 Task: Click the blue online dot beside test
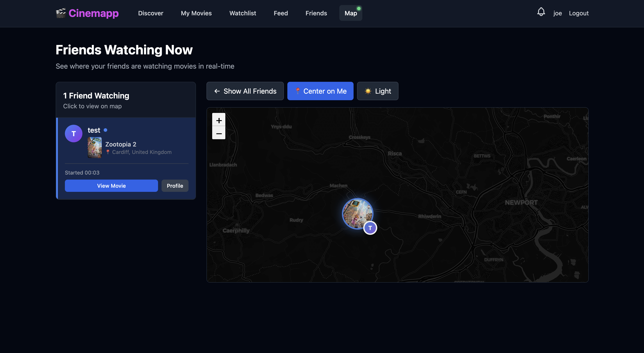click(105, 130)
